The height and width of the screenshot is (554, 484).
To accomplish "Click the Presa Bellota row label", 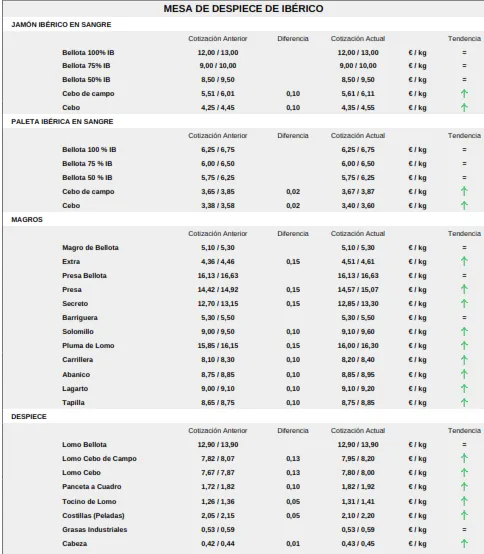I will [84, 276].
